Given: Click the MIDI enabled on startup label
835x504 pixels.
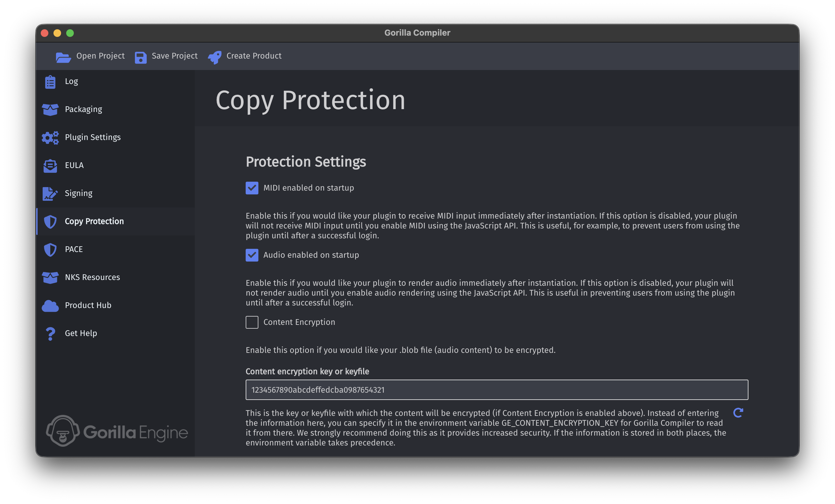Looking at the screenshot, I should 309,188.
